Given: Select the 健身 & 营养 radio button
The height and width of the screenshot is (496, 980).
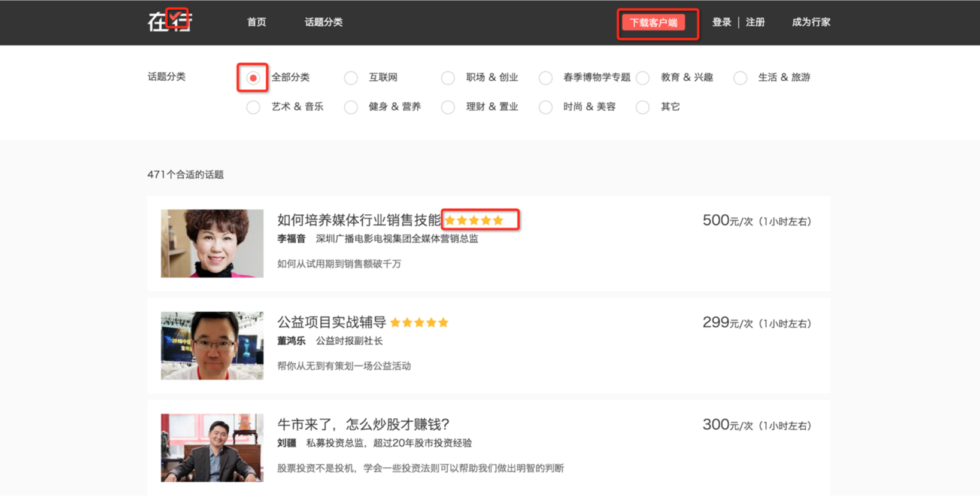Looking at the screenshot, I should pos(351,107).
